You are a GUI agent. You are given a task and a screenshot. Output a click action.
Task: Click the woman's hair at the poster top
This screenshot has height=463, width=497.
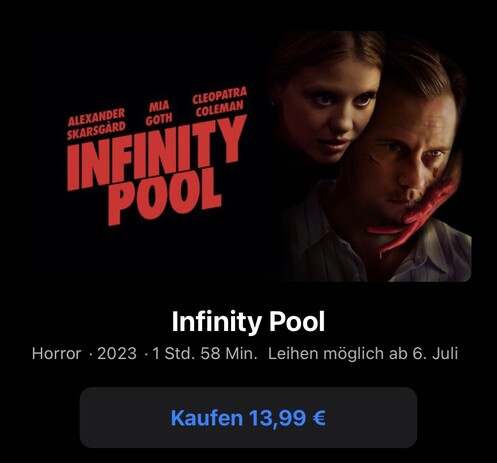pos(328,50)
